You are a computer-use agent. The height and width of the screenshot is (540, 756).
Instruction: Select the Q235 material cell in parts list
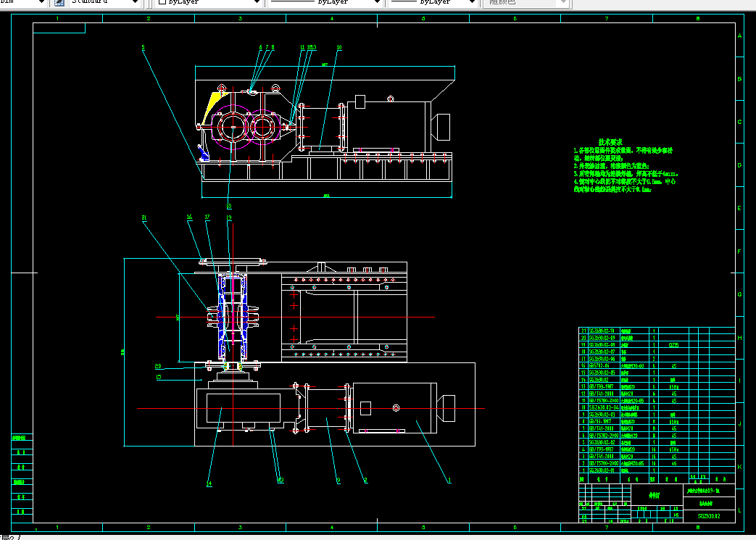pyautogui.click(x=673, y=345)
